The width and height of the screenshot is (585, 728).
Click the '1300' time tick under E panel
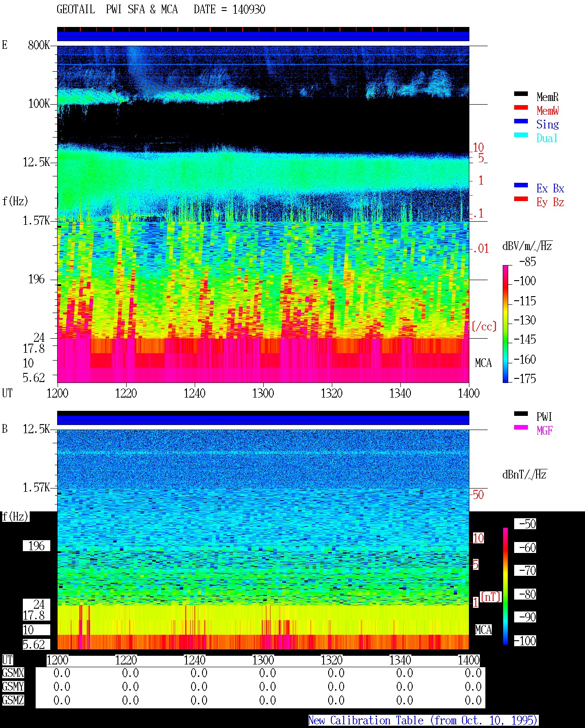pos(263,393)
